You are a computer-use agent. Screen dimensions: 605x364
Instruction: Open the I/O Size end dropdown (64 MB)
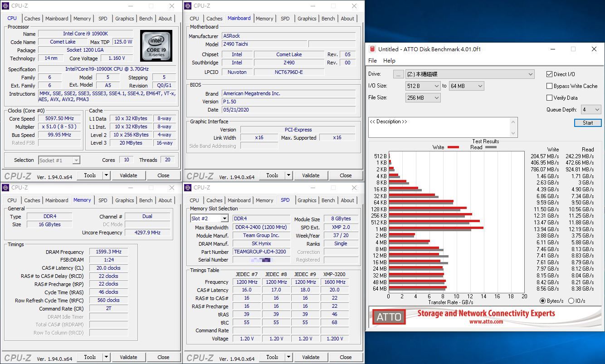tap(466, 86)
